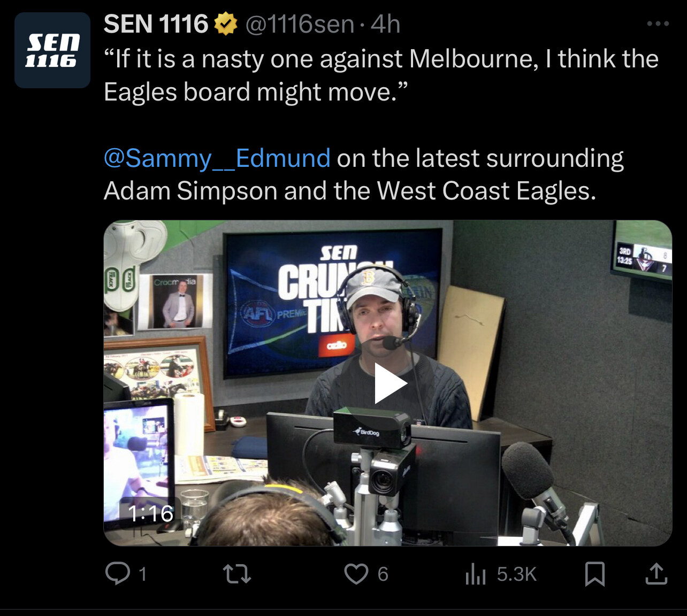
Task: Open the SEN 1116 profile avatar
Action: (52, 50)
